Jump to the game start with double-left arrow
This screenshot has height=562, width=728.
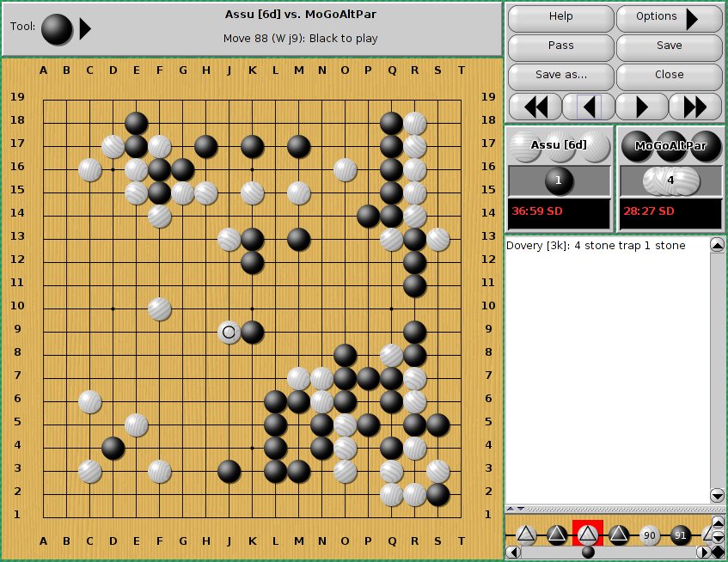(x=535, y=107)
